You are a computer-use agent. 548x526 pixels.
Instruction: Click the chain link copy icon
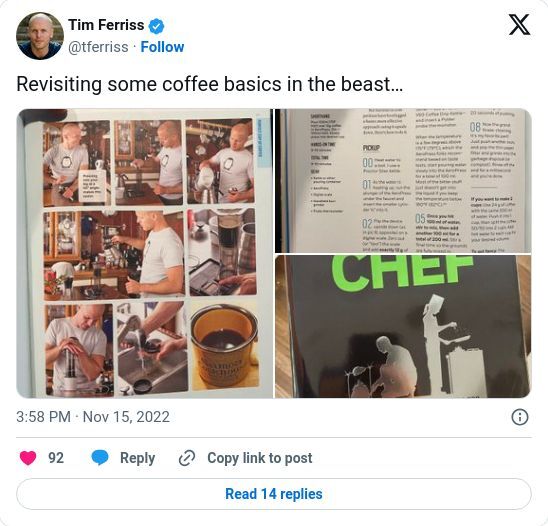[x=187, y=458]
